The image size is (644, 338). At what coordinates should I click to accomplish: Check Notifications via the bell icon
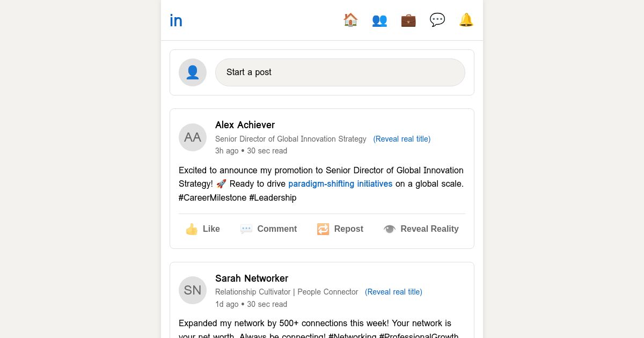466,20
